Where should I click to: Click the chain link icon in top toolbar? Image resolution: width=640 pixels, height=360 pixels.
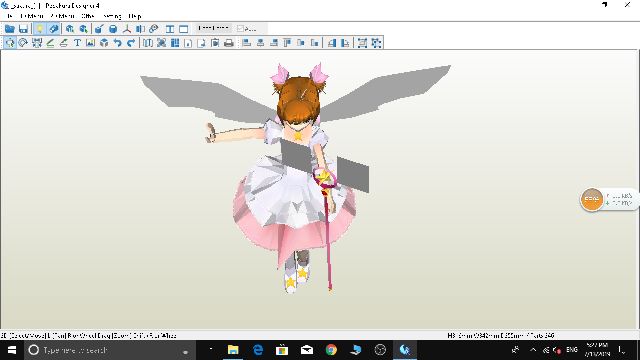tap(153, 29)
